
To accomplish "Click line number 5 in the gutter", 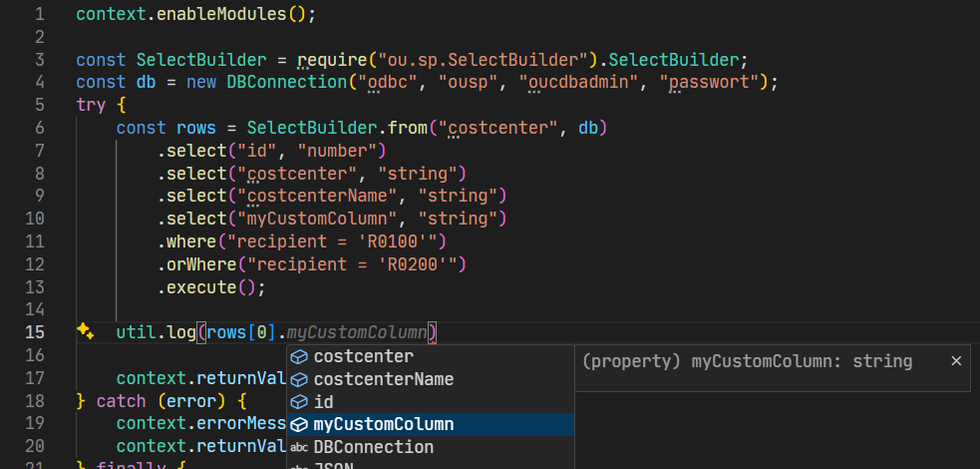I will pos(39,105).
